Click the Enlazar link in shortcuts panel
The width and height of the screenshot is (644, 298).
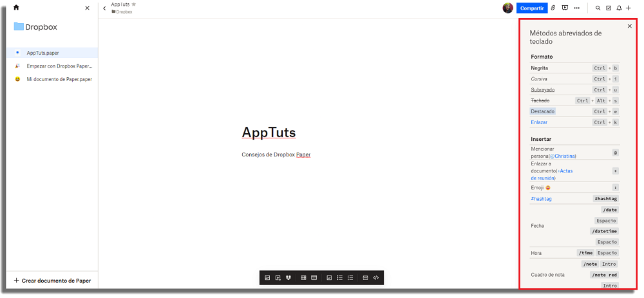(x=539, y=122)
